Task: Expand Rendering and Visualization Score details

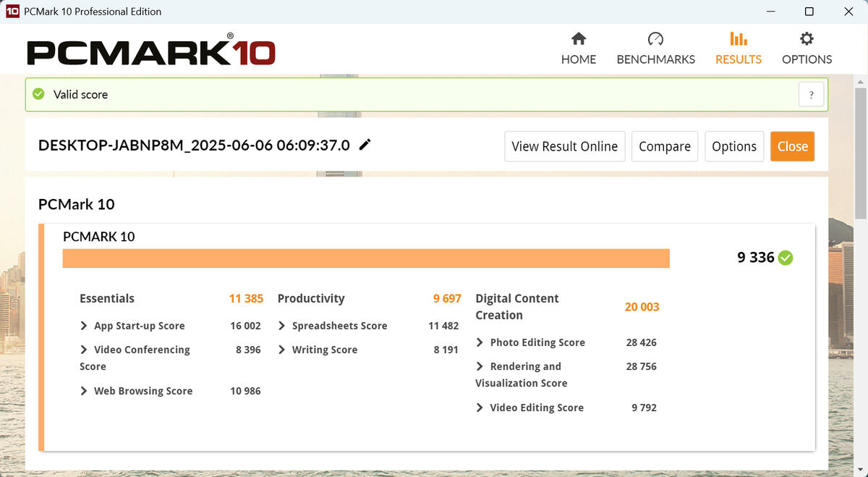Action: click(x=480, y=366)
